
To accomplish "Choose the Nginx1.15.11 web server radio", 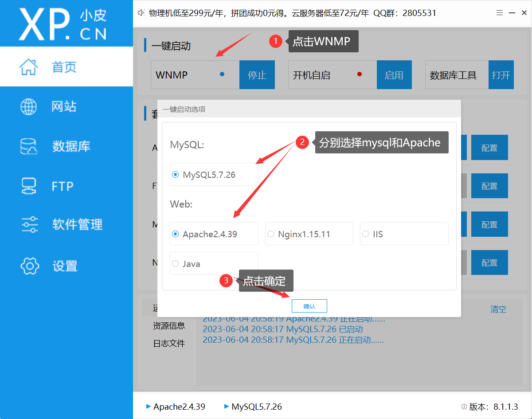I will pos(270,234).
